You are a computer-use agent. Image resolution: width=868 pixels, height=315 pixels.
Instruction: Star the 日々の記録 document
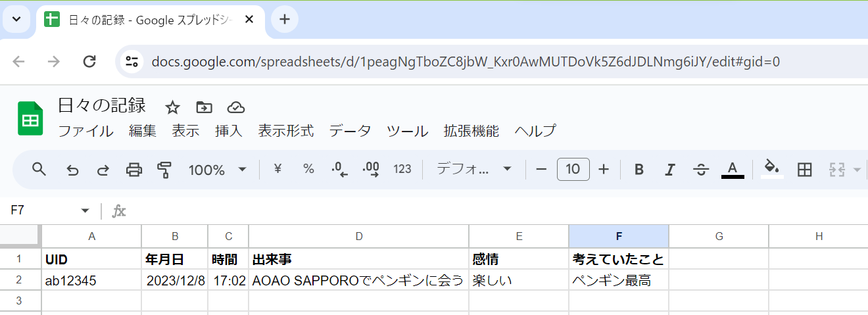172,107
